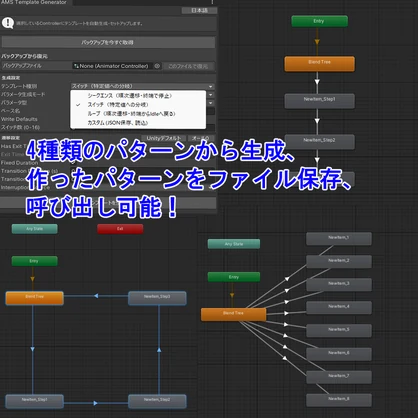Switch language with the 日本語 button
This screenshot has height=418, width=418.
click(199, 11)
